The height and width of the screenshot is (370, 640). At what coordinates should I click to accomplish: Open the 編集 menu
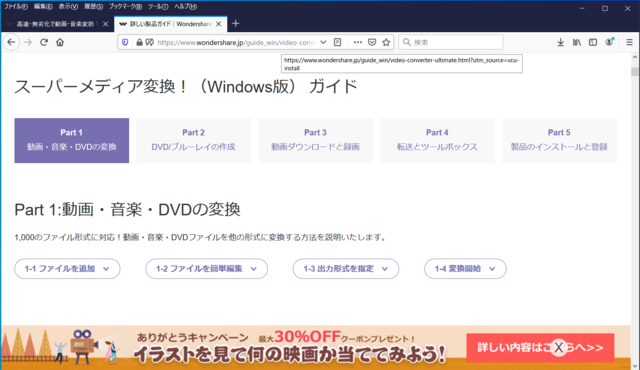click(x=43, y=7)
